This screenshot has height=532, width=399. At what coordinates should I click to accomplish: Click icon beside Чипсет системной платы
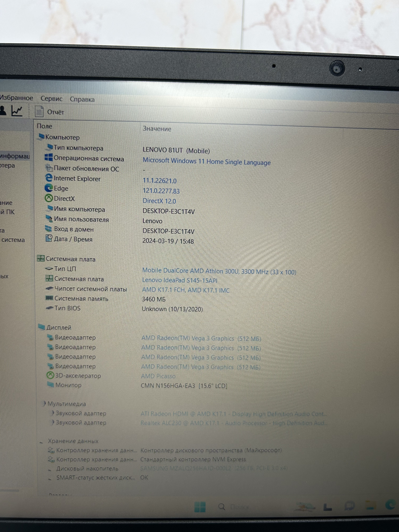(49, 288)
